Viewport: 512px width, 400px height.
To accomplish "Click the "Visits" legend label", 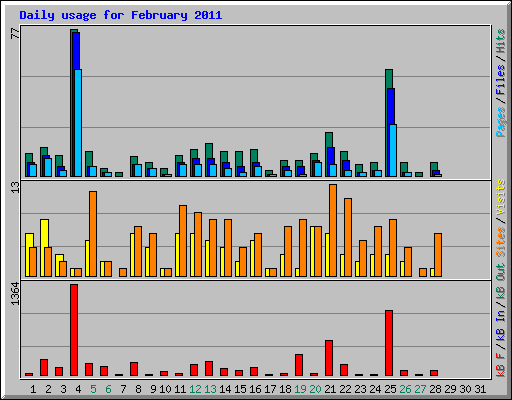I will (x=501, y=198).
